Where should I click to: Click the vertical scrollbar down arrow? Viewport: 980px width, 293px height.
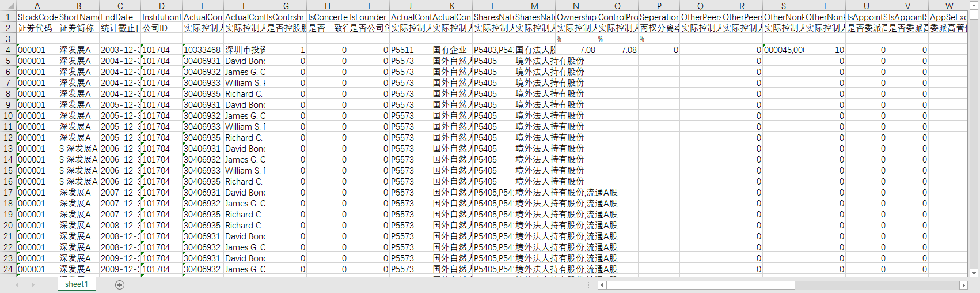[974, 273]
